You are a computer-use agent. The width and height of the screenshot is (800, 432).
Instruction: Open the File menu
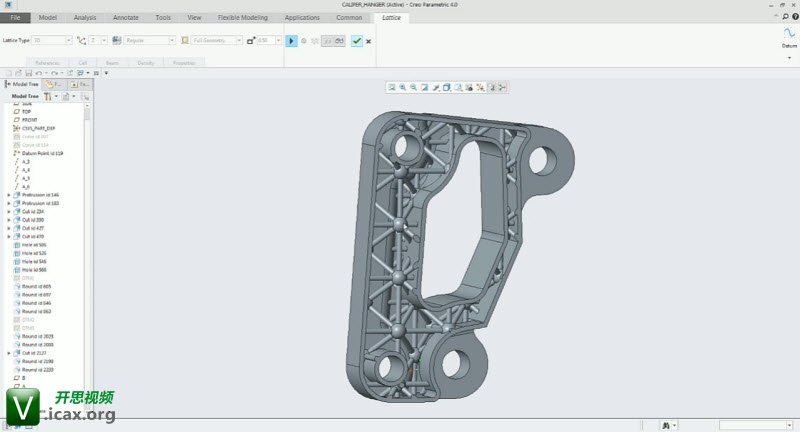15,18
